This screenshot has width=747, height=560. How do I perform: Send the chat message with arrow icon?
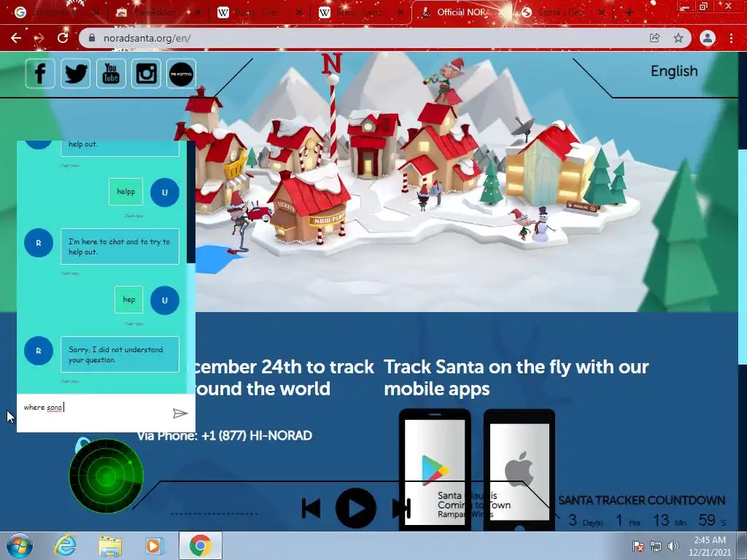coord(179,413)
